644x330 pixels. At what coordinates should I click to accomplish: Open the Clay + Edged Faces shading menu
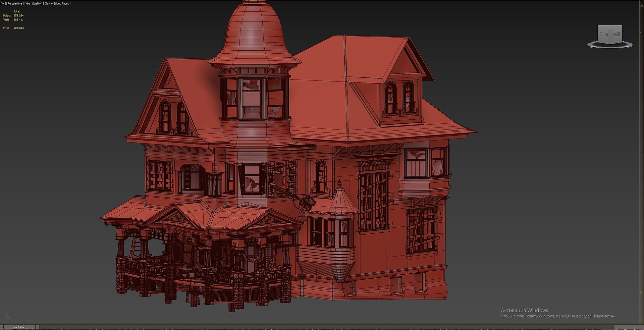[57, 4]
